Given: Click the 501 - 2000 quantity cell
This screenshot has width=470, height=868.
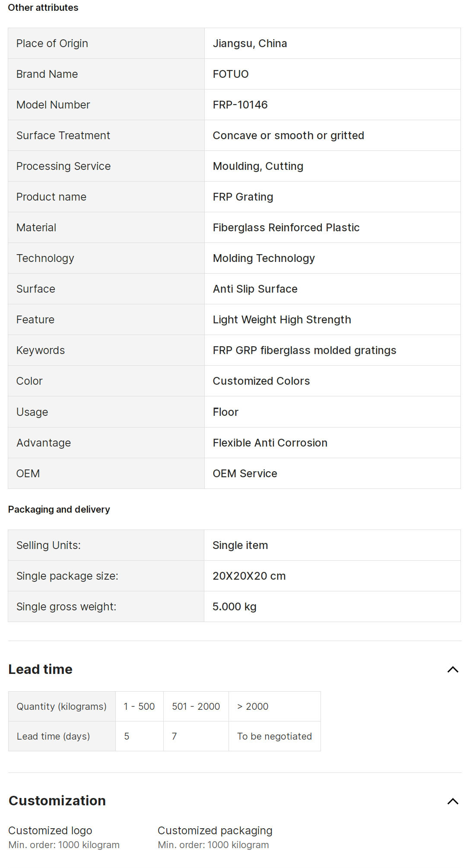Looking at the screenshot, I should click(196, 706).
